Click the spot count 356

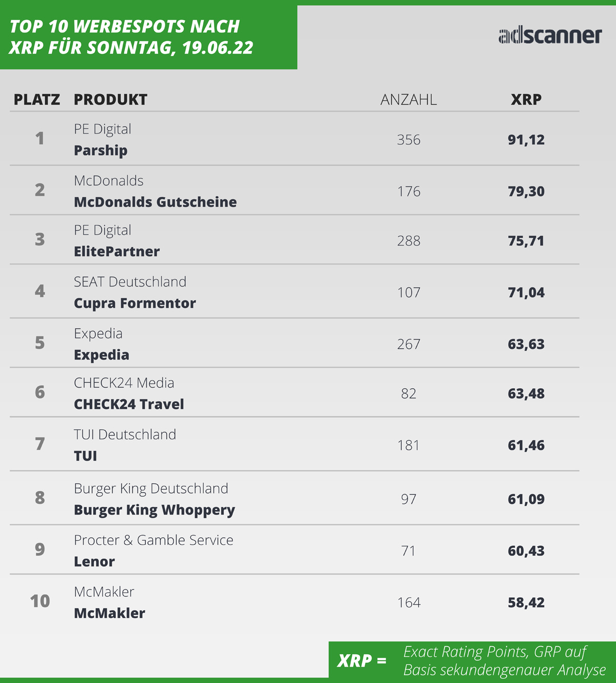(x=409, y=140)
